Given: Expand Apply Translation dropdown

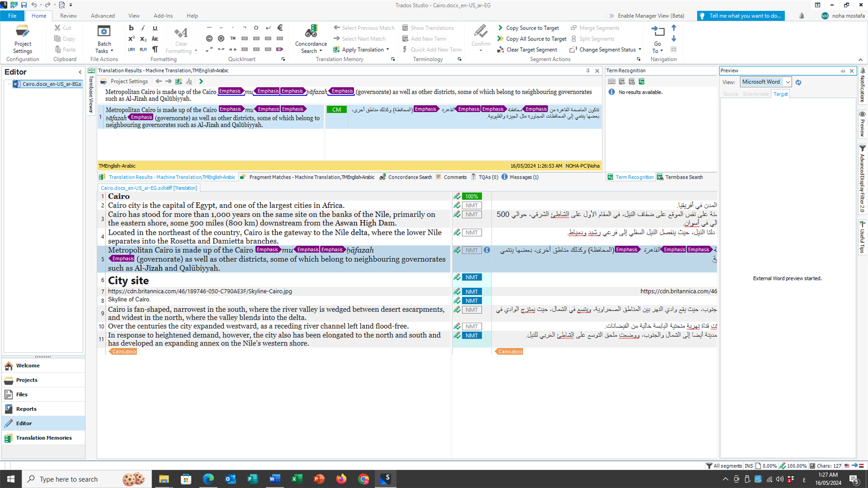Looking at the screenshot, I should coord(387,49).
